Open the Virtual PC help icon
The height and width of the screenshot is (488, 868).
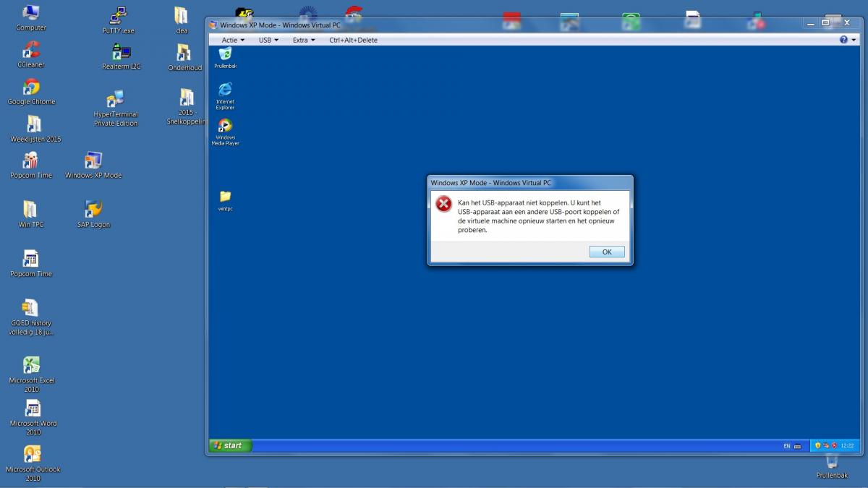pyautogui.click(x=843, y=40)
